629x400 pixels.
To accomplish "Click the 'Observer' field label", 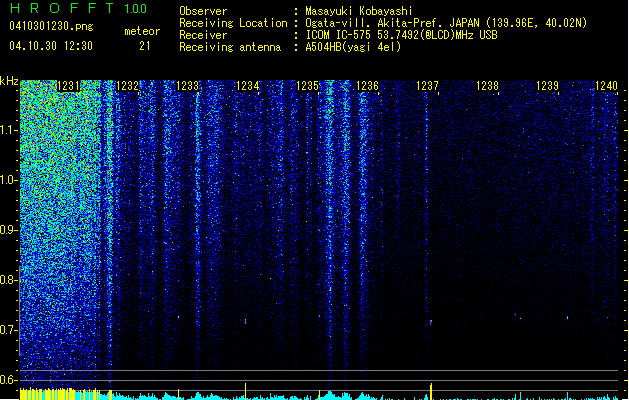I will pyautogui.click(x=203, y=11).
